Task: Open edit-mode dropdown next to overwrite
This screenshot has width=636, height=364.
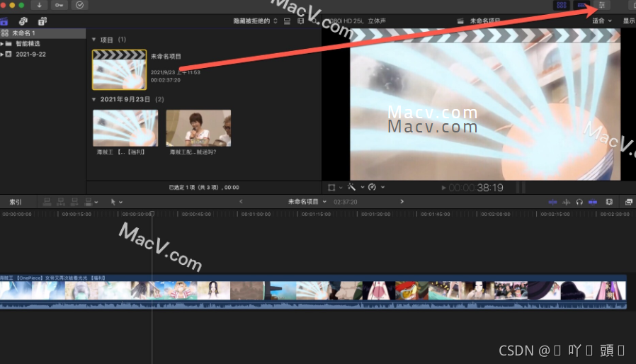Action: coord(96,202)
